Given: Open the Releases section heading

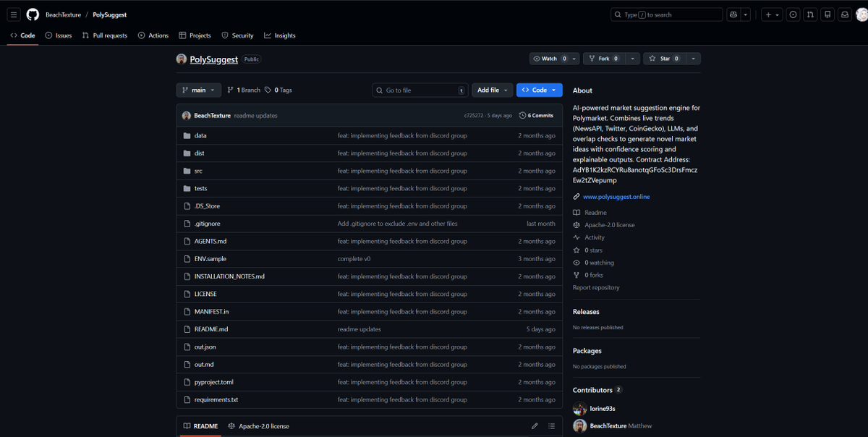Looking at the screenshot, I should click(x=586, y=312).
